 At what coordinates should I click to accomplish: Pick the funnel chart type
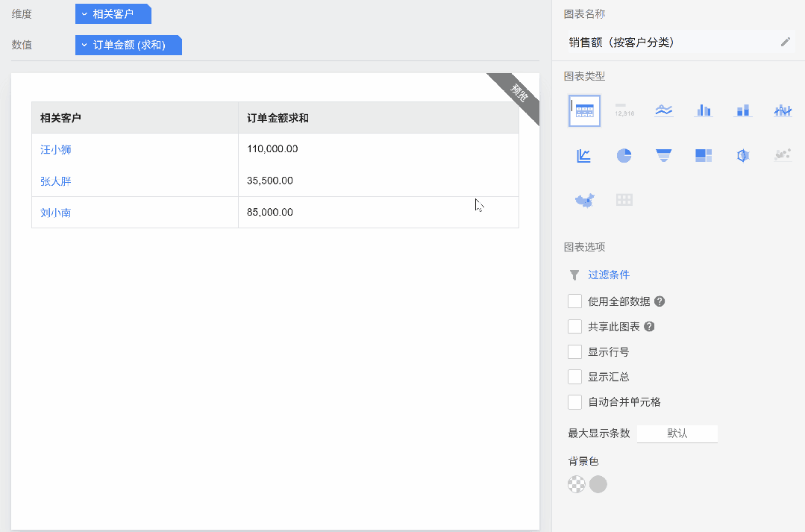tap(664, 156)
